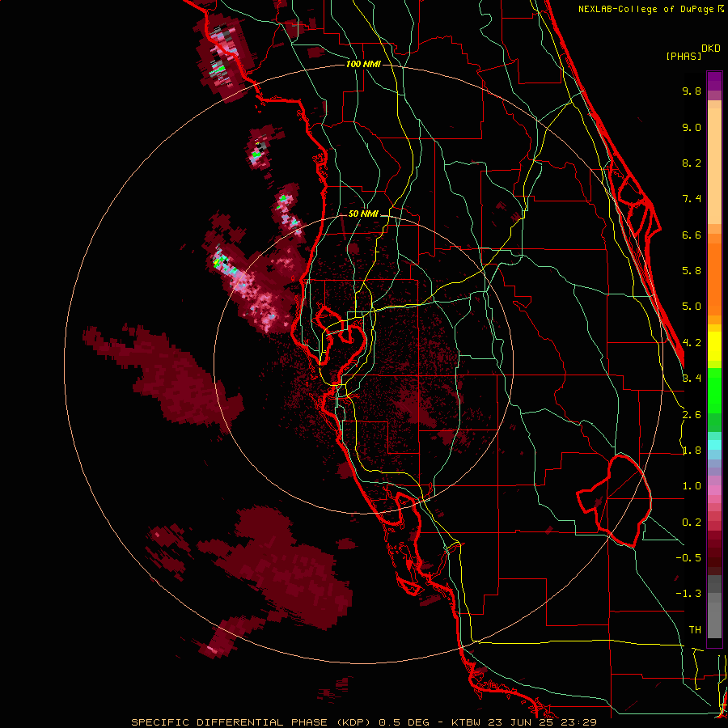The width and height of the screenshot is (728, 728).
Task: Click the 50 NMI range ring label
Action: [363, 214]
